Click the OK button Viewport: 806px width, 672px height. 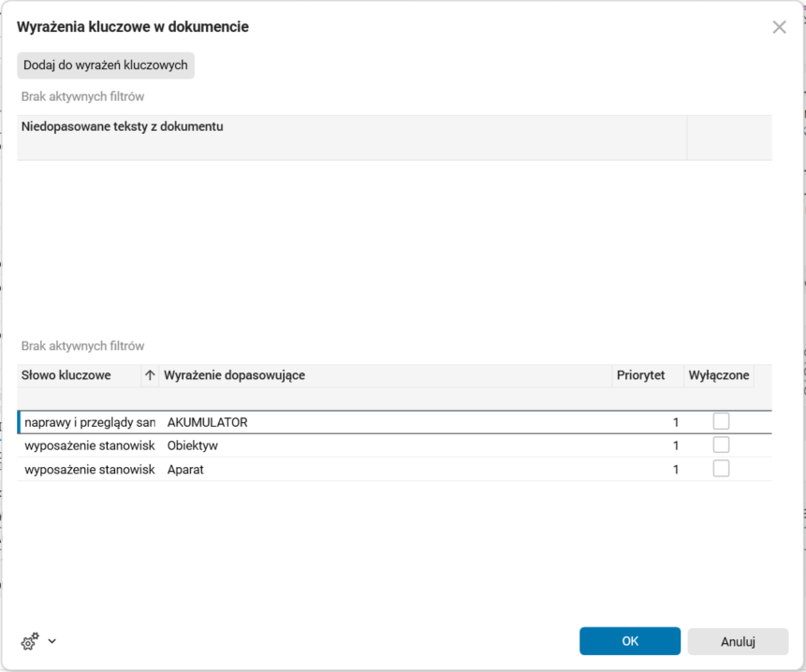[629, 641]
